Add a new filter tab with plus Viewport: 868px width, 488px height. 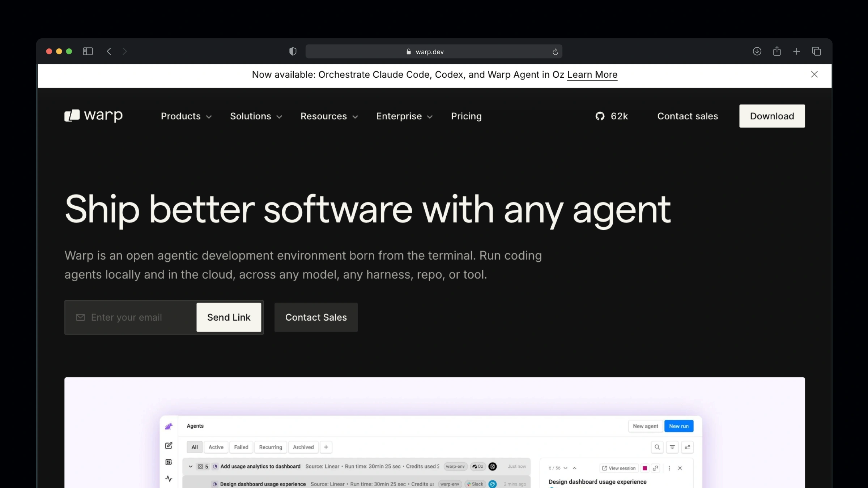pos(326,447)
